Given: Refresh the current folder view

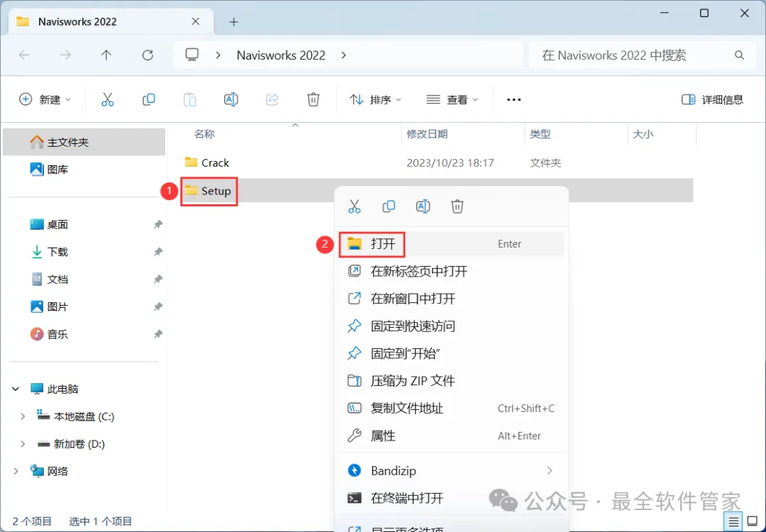Looking at the screenshot, I should click(x=148, y=55).
